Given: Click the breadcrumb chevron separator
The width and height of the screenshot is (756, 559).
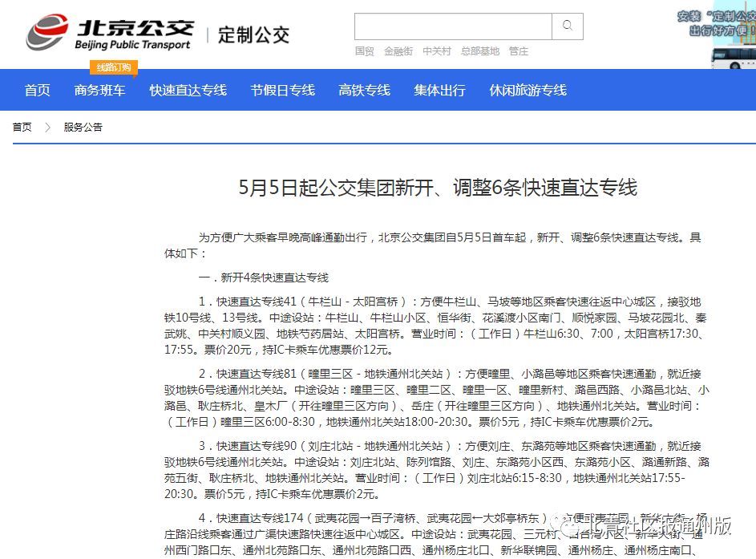Looking at the screenshot, I should point(47,128).
